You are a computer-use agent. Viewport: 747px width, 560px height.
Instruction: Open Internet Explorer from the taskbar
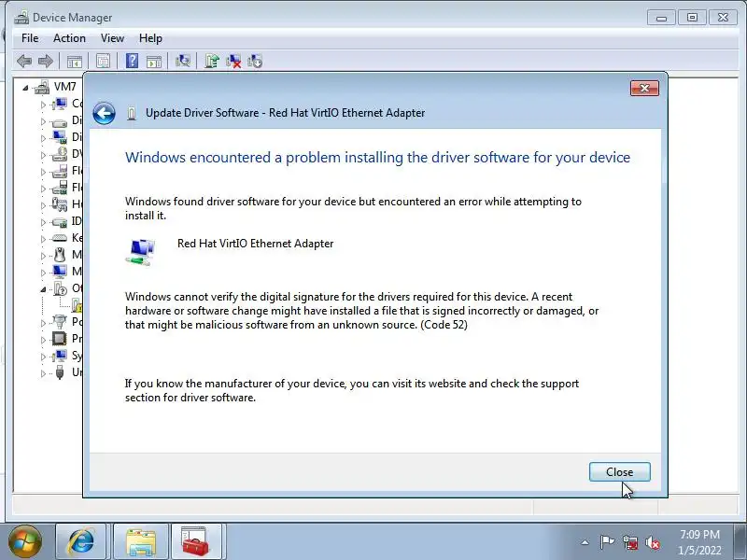81,541
